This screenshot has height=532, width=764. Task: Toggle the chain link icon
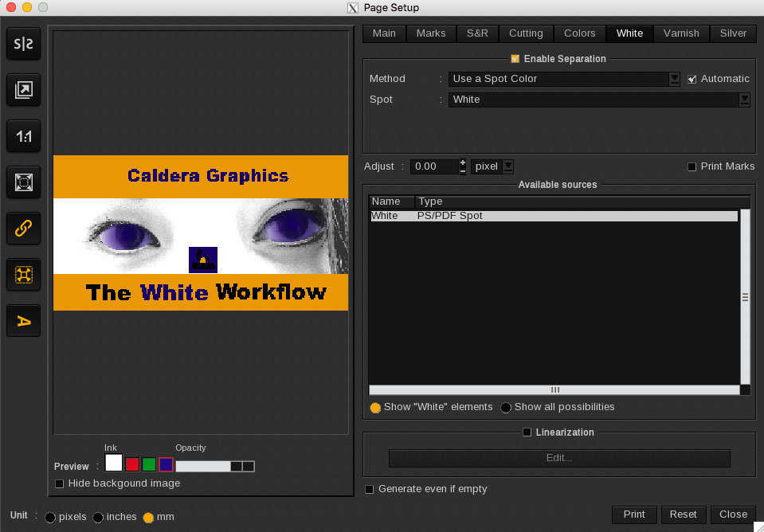pos(23,229)
